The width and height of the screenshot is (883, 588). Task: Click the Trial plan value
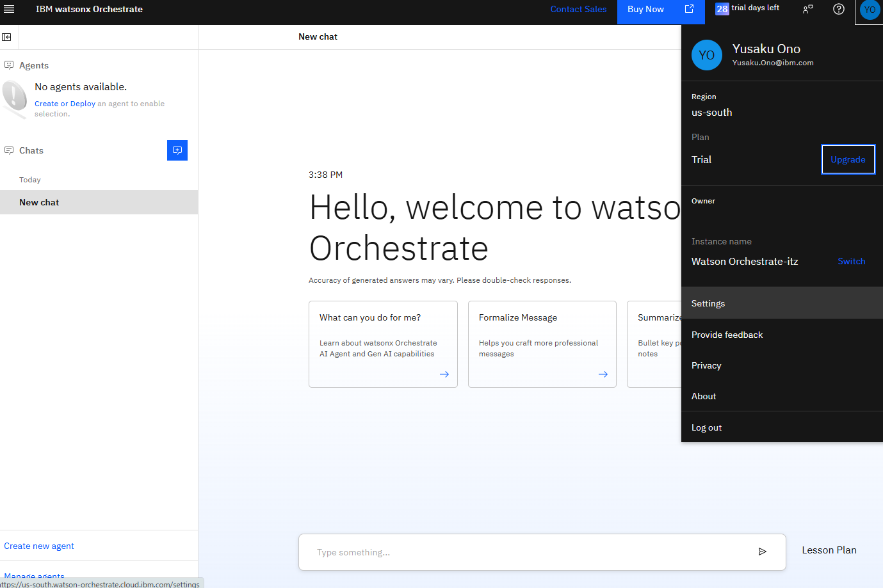coord(701,159)
